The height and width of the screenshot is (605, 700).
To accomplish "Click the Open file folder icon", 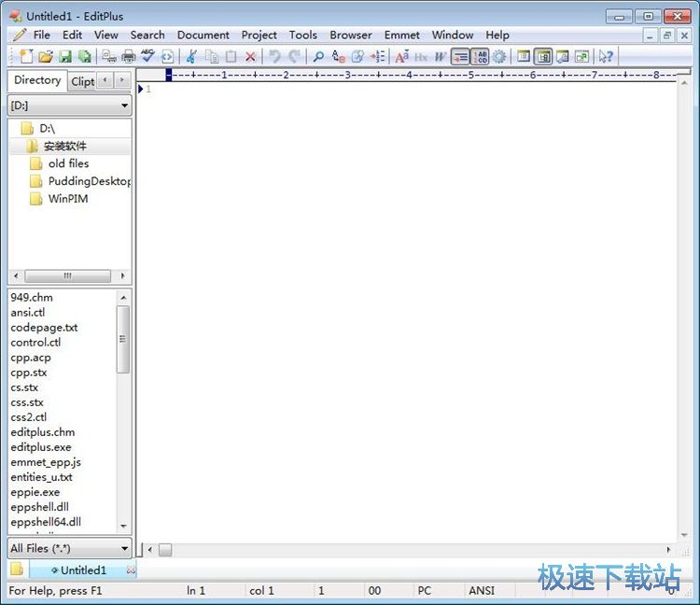I will [45, 57].
